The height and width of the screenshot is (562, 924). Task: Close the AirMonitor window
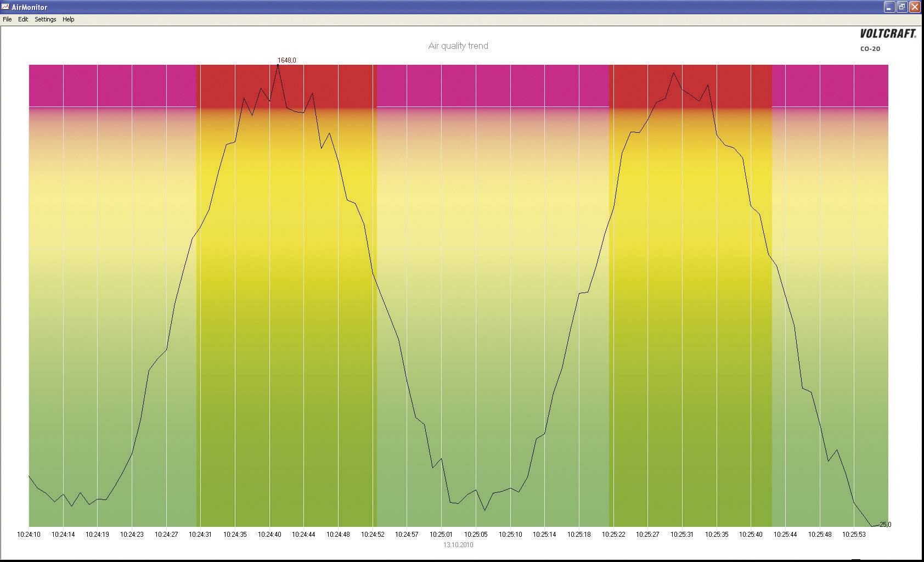(x=915, y=7)
